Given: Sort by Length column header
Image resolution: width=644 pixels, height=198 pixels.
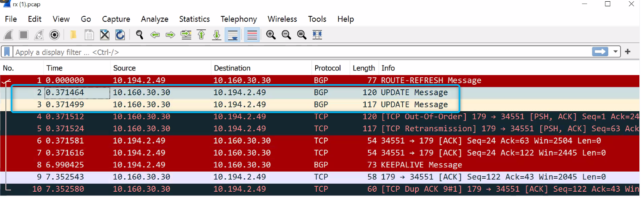Looking at the screenshot, I should [x=364, y=68].
